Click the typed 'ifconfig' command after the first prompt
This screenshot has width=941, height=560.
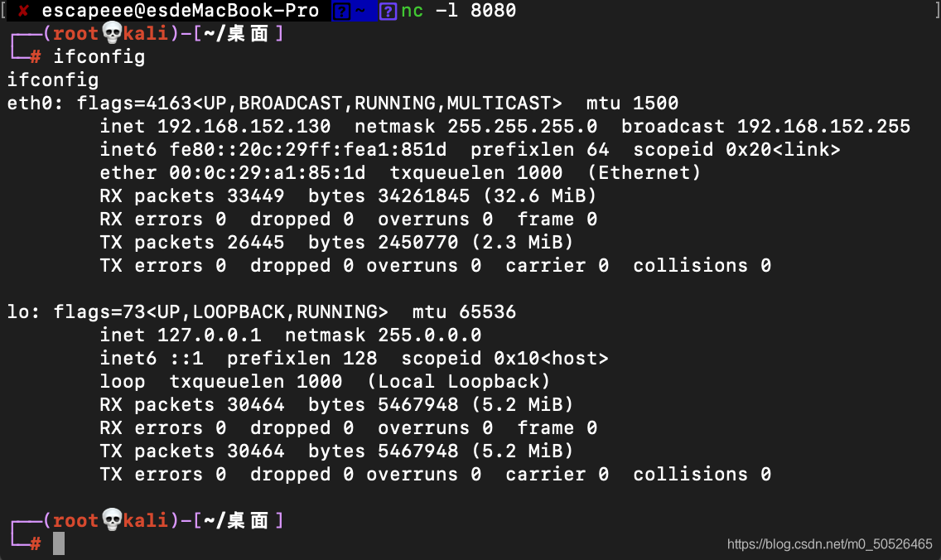pyautogui.click(x=99, y=57)
